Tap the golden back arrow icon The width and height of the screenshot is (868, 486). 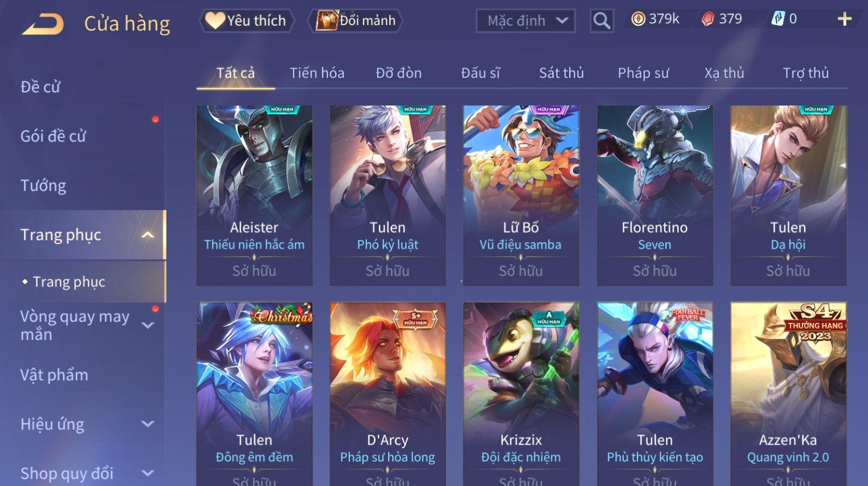pyautogui.click(x=43, y=24)
